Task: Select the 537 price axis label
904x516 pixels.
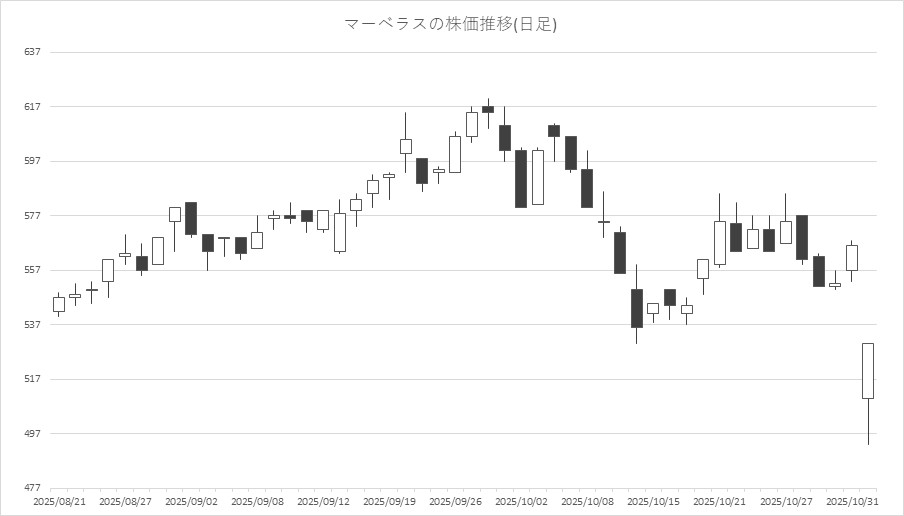Action: [x=31, y=325]
